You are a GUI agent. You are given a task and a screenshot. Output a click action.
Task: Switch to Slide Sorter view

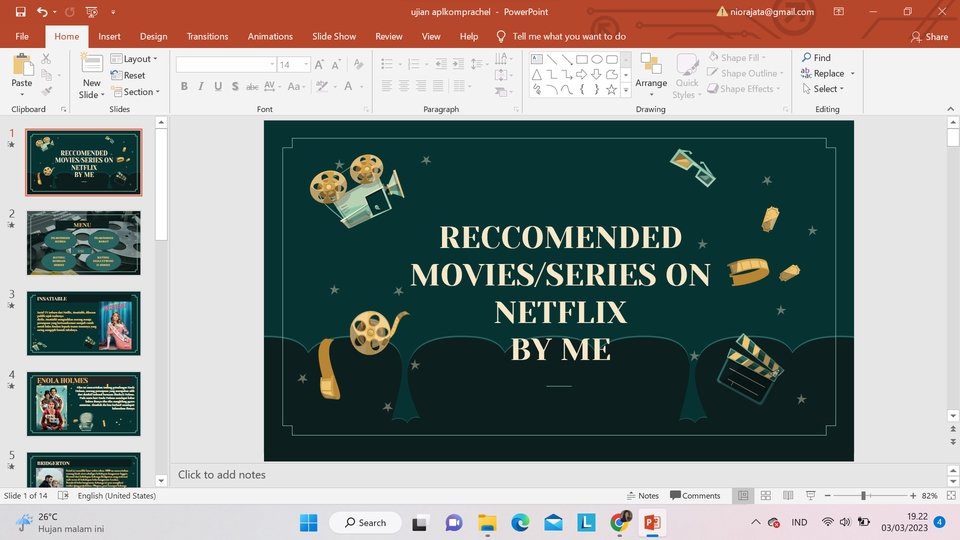(x=765, y=496)
